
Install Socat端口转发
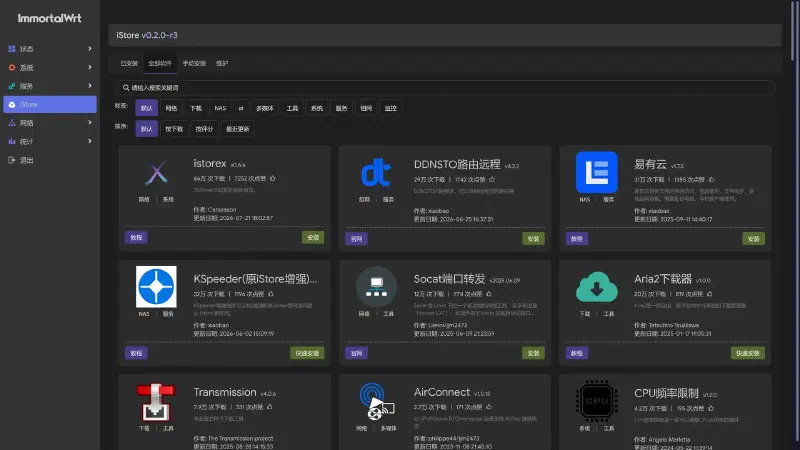point(533,353)
